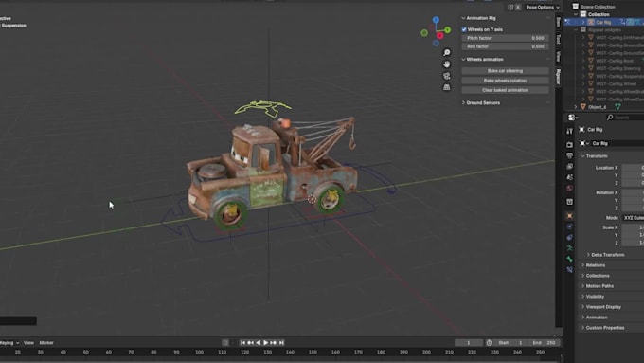
Task: Expand the Custom Properties panel
Action: 583,328
